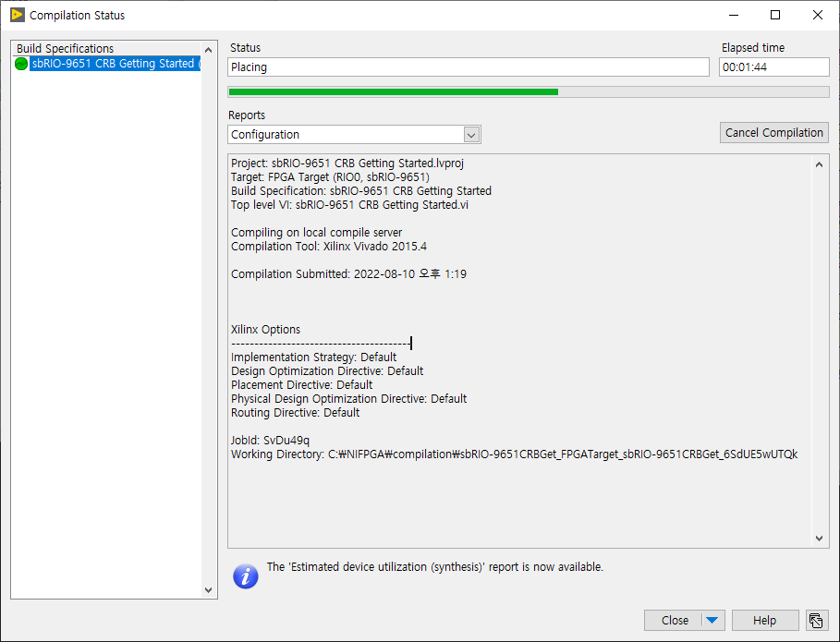Click the 'JobId: SvDu49q' line
The image size is (840, 642).
(x=271, y=441)
